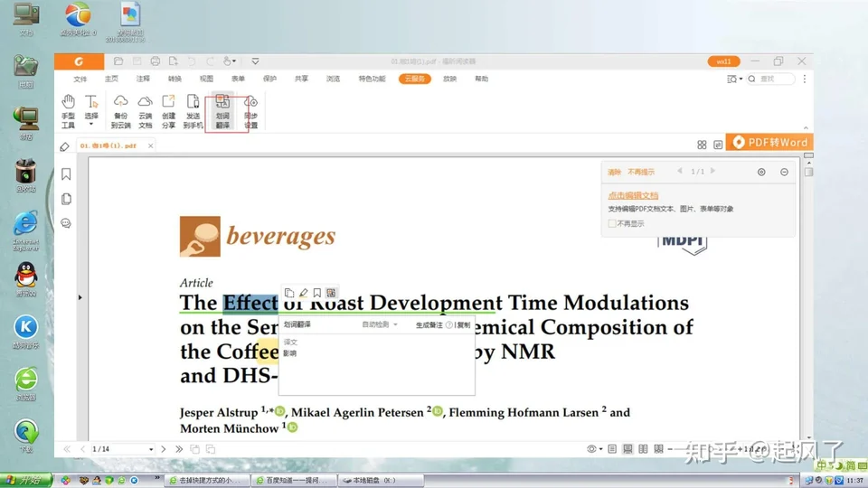Collapse the notification panel with minus icon

(785, 172)
